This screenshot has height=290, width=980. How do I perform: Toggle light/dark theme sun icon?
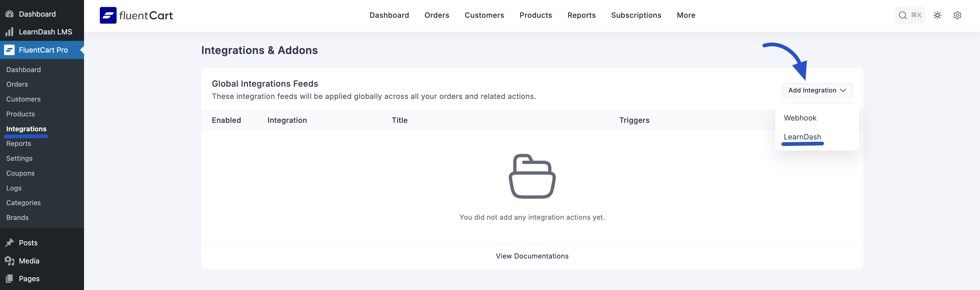(x=937, y=15)
